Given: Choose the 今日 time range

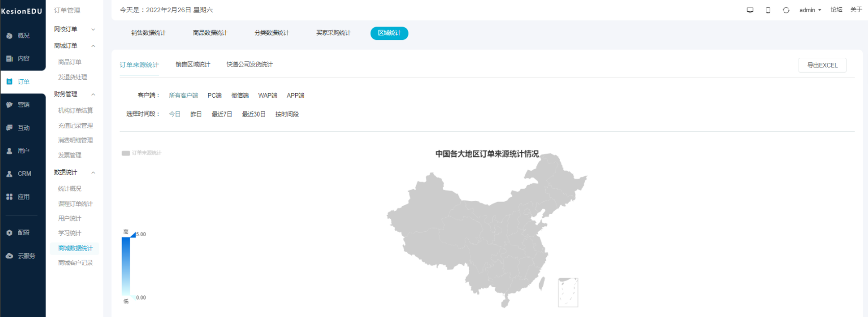Looking at the screenshot, I should tap(175, 114).
